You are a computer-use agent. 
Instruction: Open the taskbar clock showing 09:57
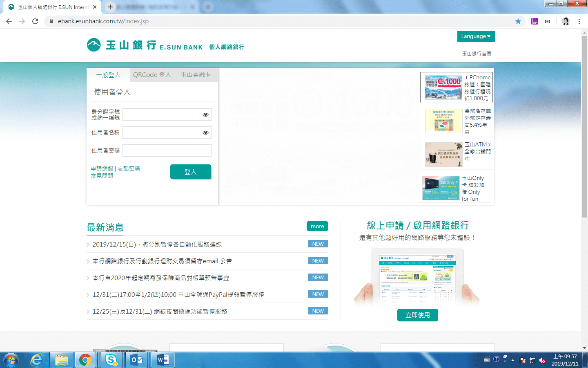565,360
